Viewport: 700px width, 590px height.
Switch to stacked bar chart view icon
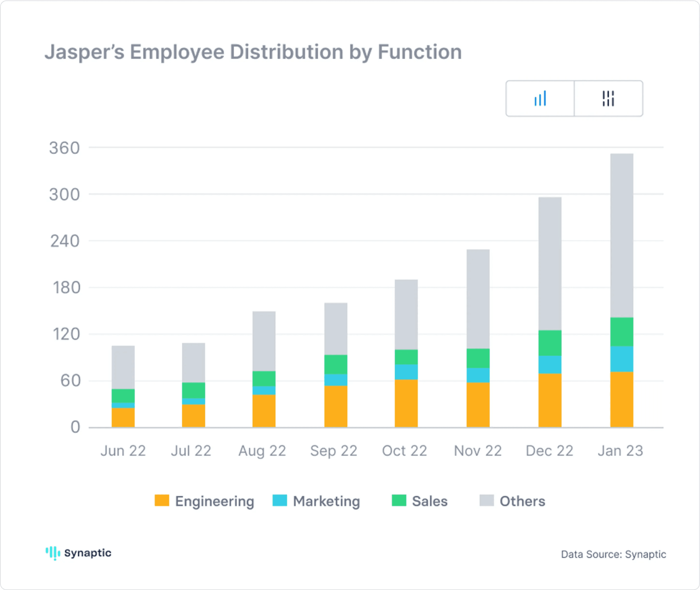pyautogui.click(x=540, y=98)
